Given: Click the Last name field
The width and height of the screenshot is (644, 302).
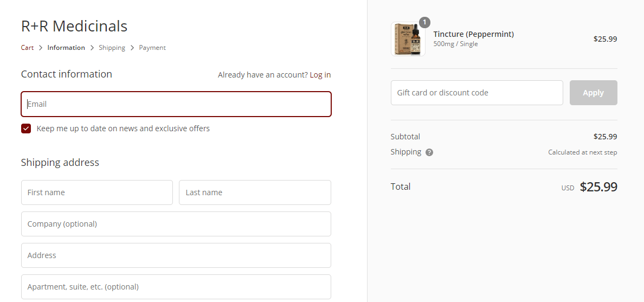Looking at the screenshot, I should point(255,192).
